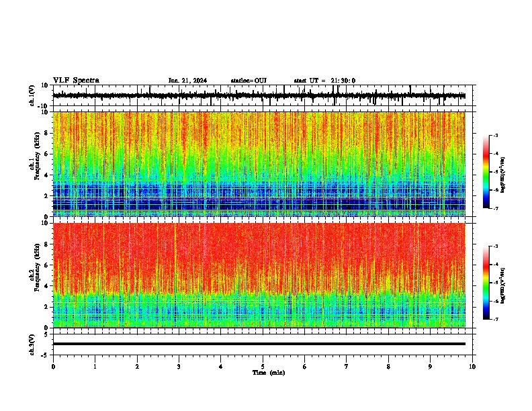This screenshot has width=532, height=411.
Task: Click the date text "Jan. 21, 2024"
Action: click(x=187, y=81)
